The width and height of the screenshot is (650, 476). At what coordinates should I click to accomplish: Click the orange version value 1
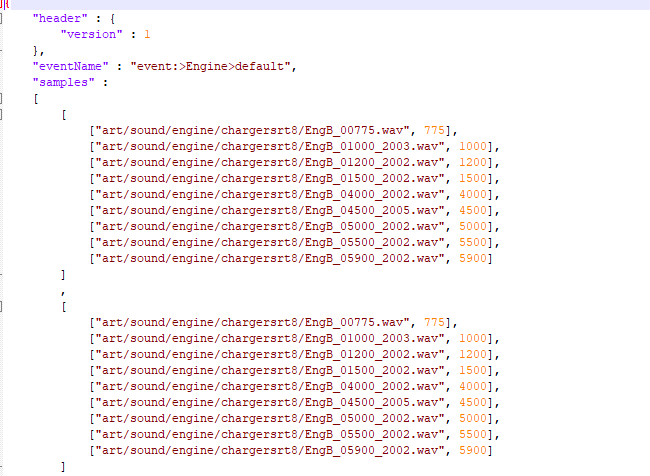pos(147,34)
